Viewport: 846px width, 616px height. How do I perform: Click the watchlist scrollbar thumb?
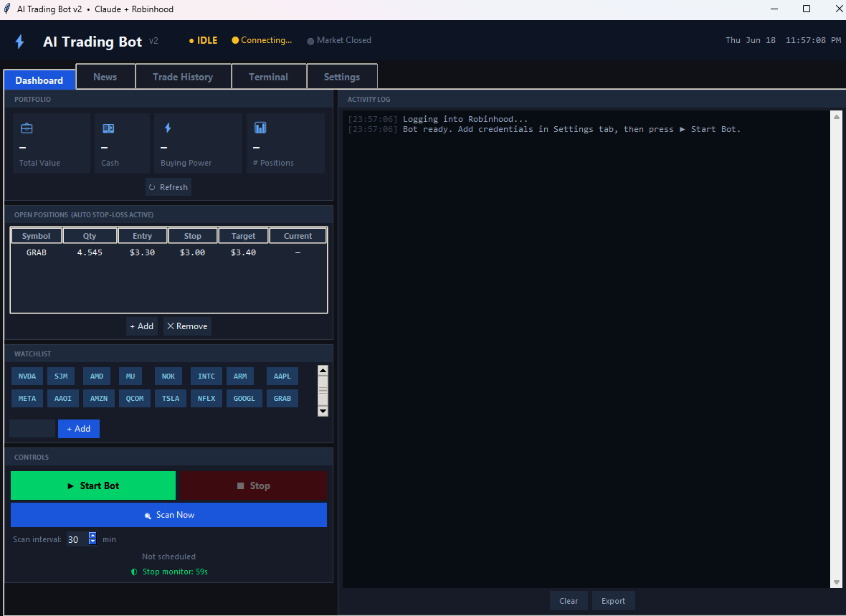pos(323,391)
